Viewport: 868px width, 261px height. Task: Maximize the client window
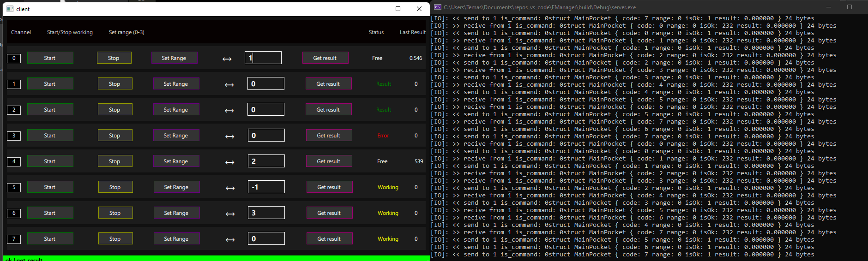point(398,9)
